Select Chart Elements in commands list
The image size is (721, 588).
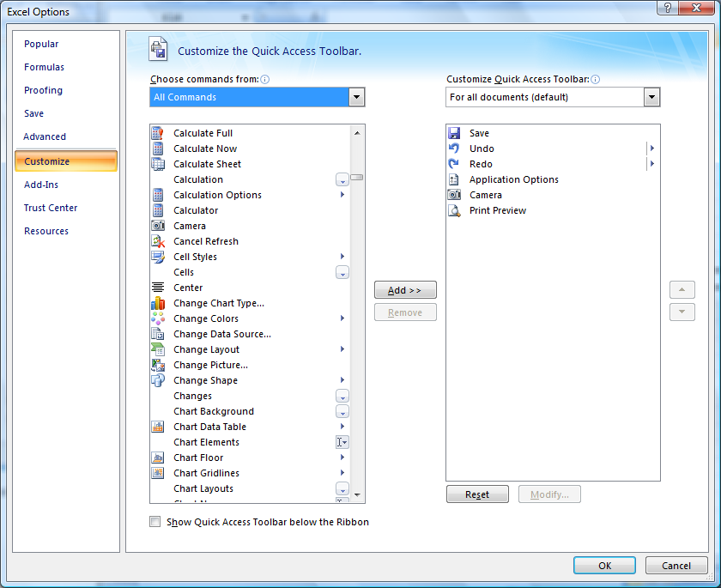pos(250,442)
